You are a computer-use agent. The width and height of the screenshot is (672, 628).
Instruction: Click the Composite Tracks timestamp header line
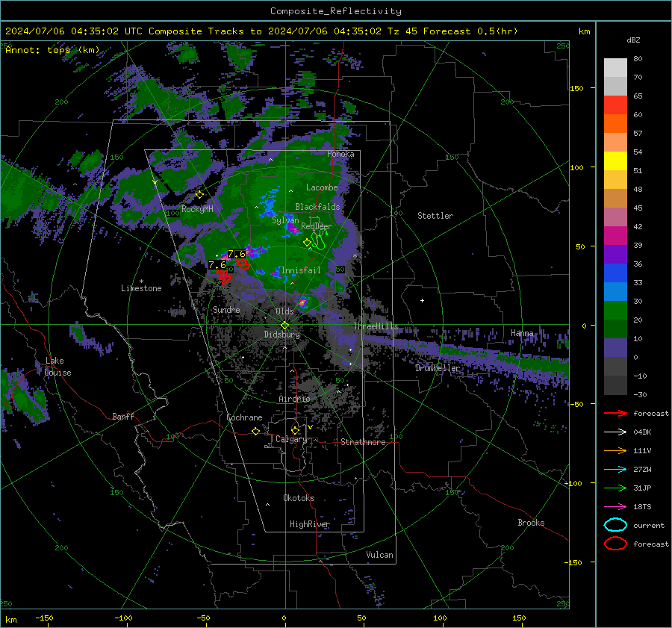[261, 31]
